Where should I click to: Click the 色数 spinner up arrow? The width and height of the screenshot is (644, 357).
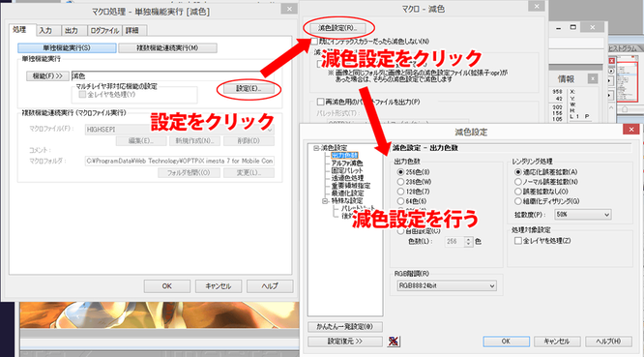pos(468,239)
